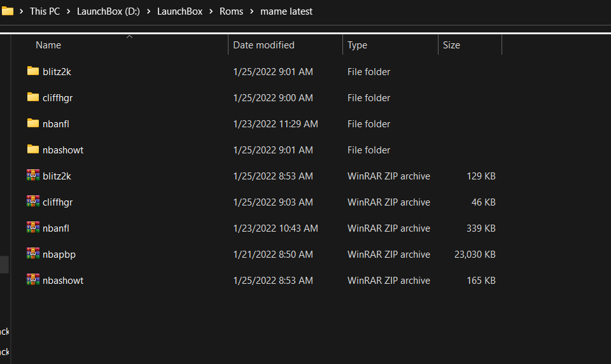611x364 pixels.
Task: Select the nbashowt folder name
Action: point(63,150)
